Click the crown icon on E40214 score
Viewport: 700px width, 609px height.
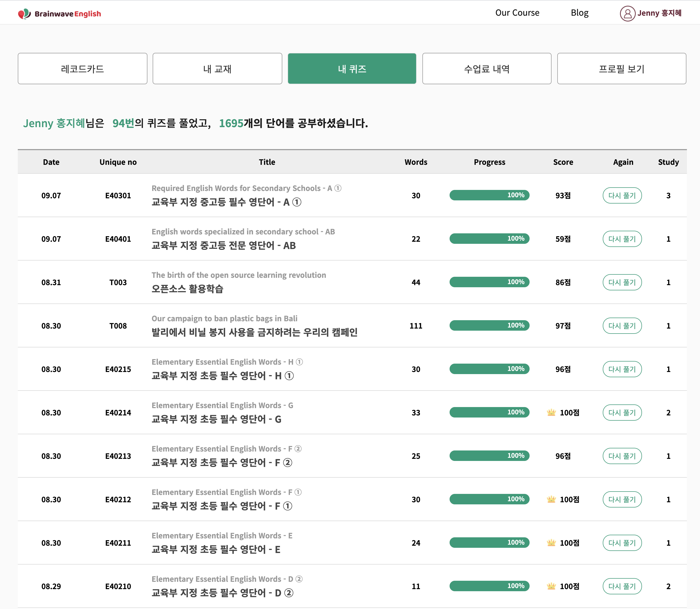click(551, 413)
